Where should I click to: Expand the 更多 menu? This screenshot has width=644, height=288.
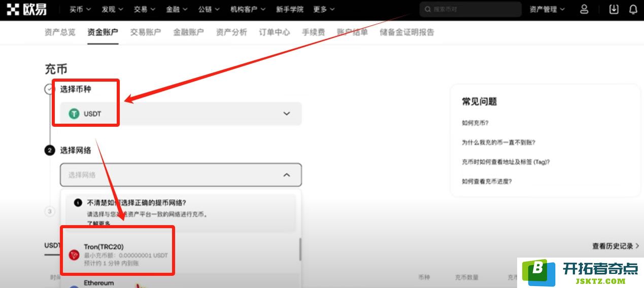pos(324,9)
